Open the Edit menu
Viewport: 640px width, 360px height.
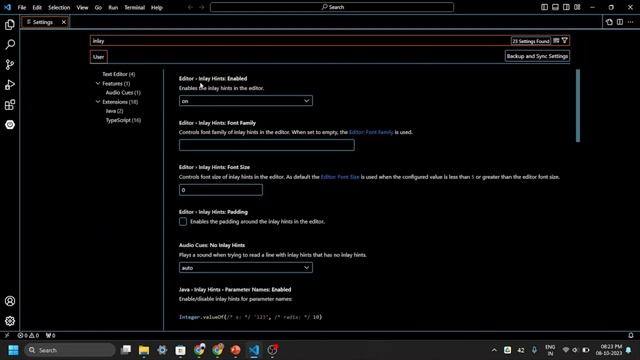(37, 7)
